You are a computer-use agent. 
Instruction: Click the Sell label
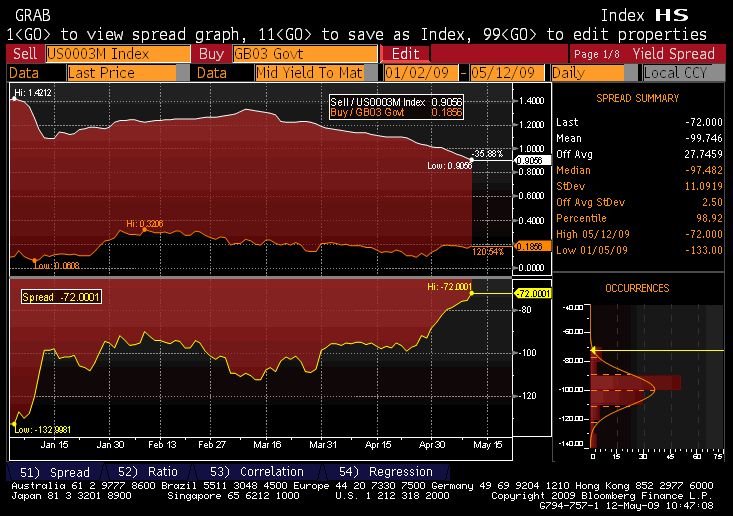tap(25, 54)
